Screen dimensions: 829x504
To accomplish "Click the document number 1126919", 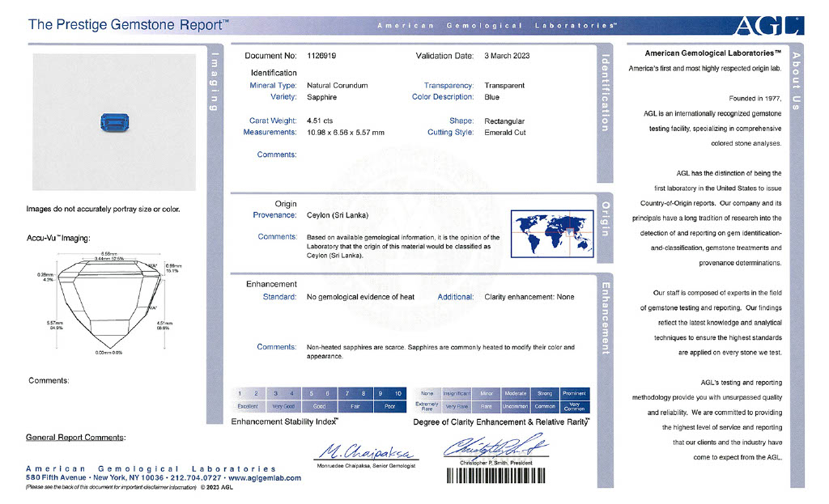I will click(x=323, y=56).
